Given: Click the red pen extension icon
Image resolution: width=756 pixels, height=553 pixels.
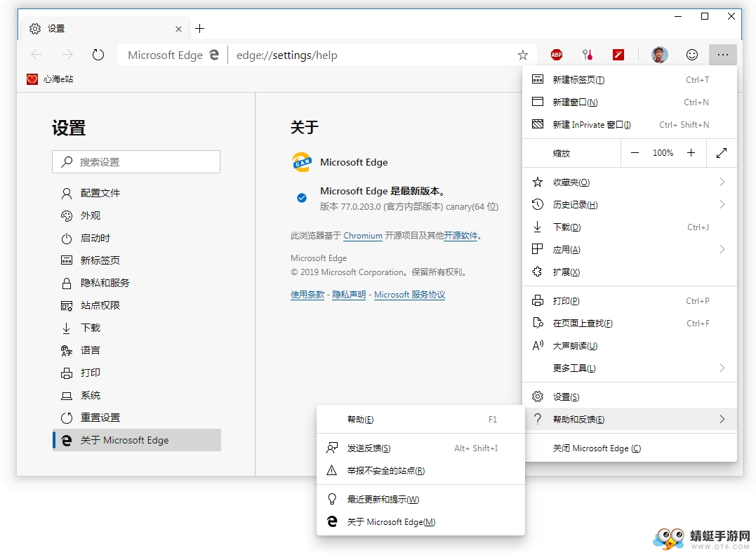Looking at the screenshot, I should tap(618, 55).
